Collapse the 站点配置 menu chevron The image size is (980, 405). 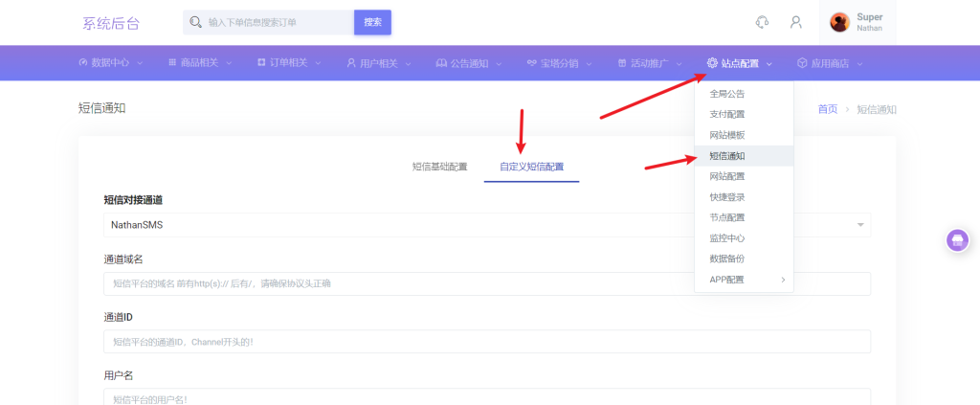[x=769, y=63]
